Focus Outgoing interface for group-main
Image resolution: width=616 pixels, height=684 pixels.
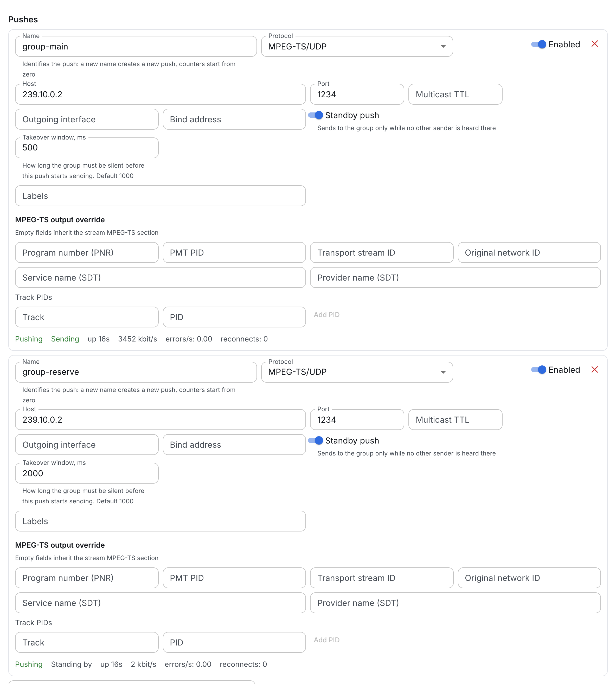coord(87,119)
